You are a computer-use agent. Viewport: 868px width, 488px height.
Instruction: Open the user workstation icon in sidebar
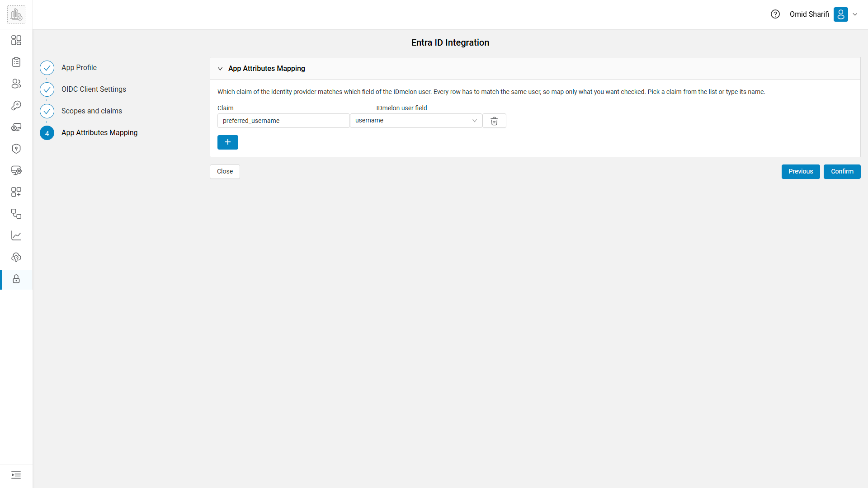(16, 127)
